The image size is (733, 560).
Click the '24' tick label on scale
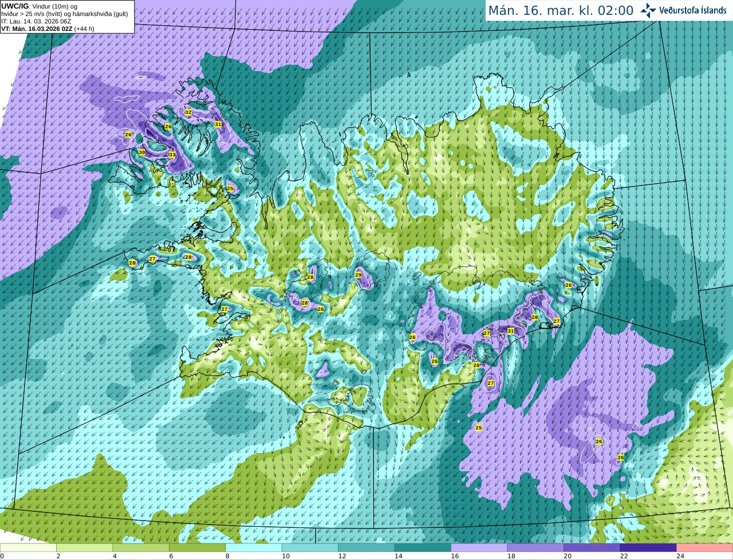point(680,556)
